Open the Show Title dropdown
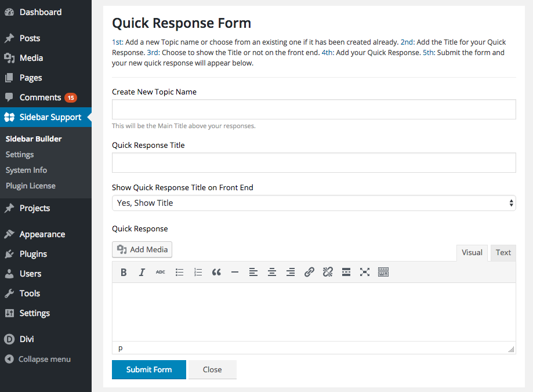The image size is (533, 392). (x=314, y=203)
